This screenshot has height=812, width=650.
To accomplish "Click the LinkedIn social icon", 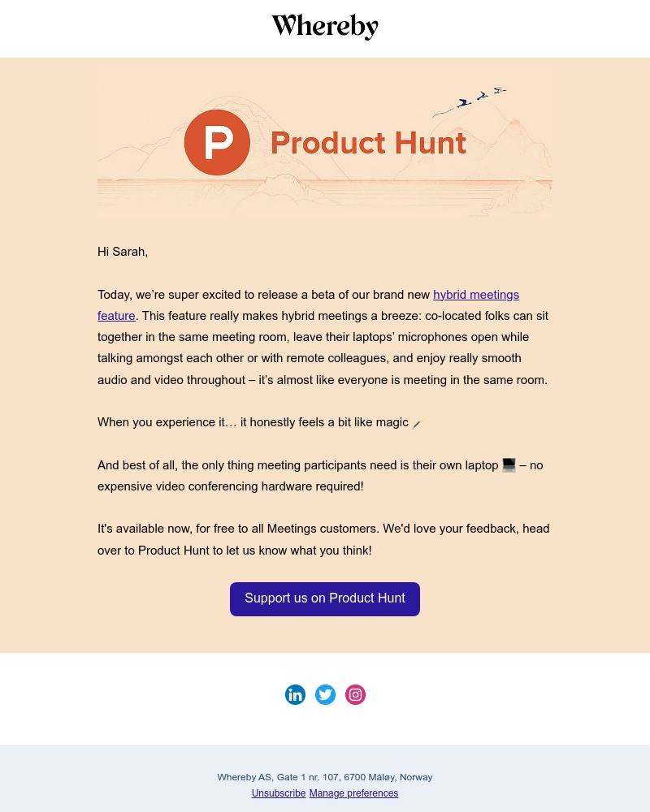I will tap(295, 694).
